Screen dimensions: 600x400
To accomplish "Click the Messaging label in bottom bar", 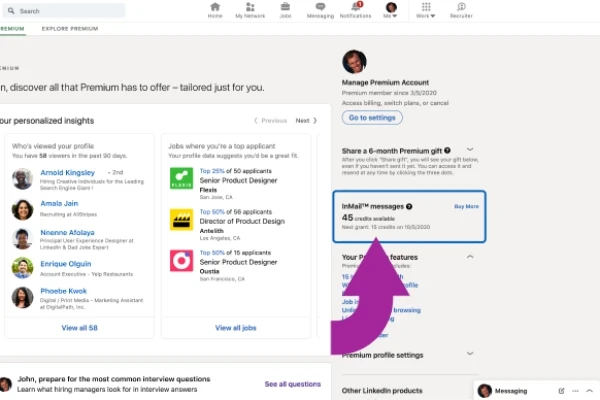I will [x=511, y=391].
